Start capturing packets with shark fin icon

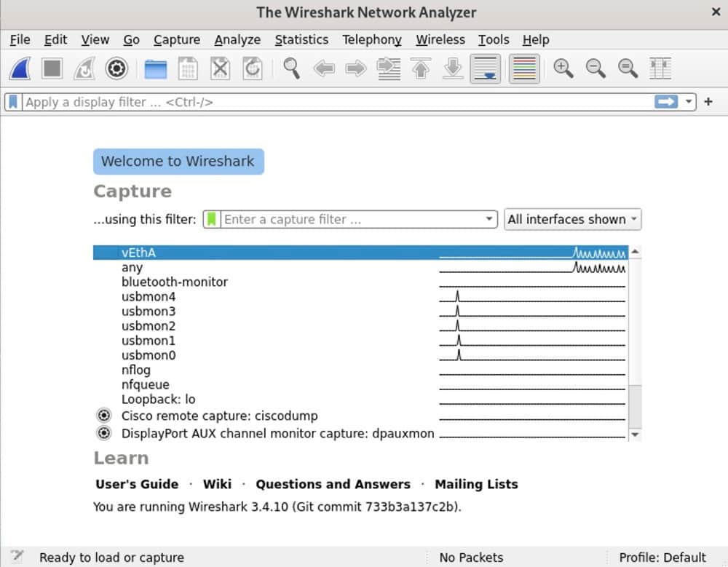(20, 68)
